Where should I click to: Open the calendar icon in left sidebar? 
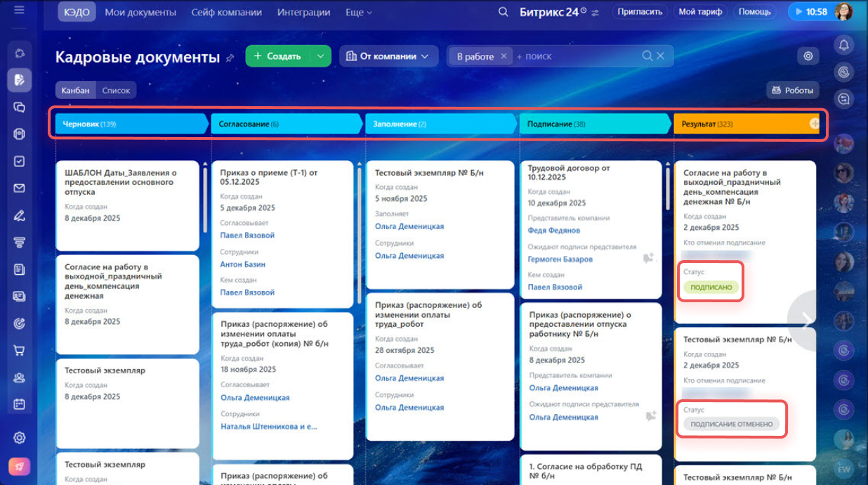pos(20,404)
